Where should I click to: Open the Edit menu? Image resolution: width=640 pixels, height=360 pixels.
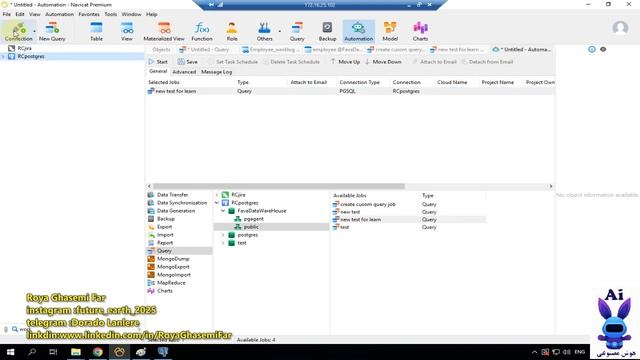(x=20, y=14)
